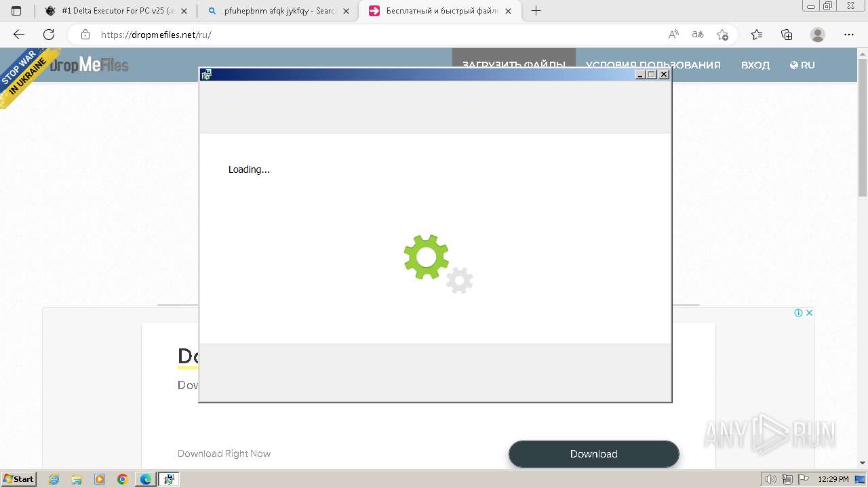This screenshot has width=868, height=488.
Task: Click the page scrollbar down arrow
Action: (863, 463)
